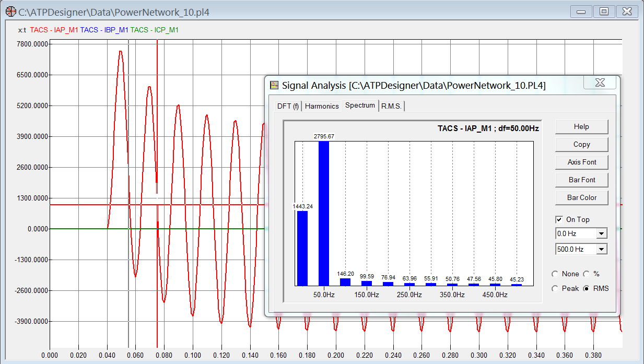This screenshot has height=364, width=644.
Task: Close the Signal Analysis dialog
Action: pyautogui.click(x=600, y=83)
